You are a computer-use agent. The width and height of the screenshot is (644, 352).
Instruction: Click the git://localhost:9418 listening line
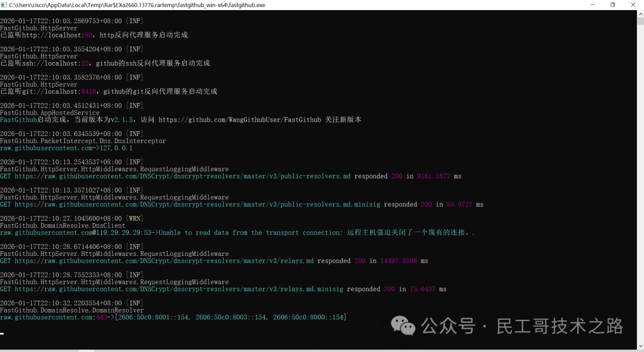(109, 92)
